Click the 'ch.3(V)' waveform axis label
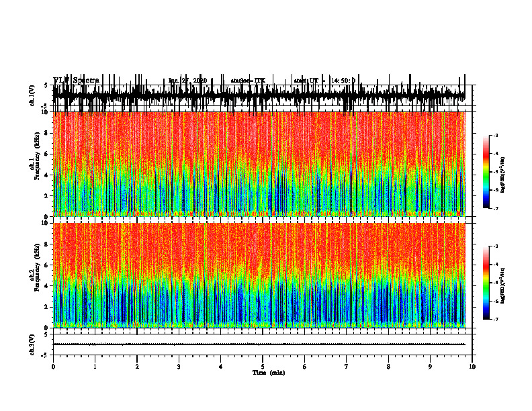 (32, 345)
